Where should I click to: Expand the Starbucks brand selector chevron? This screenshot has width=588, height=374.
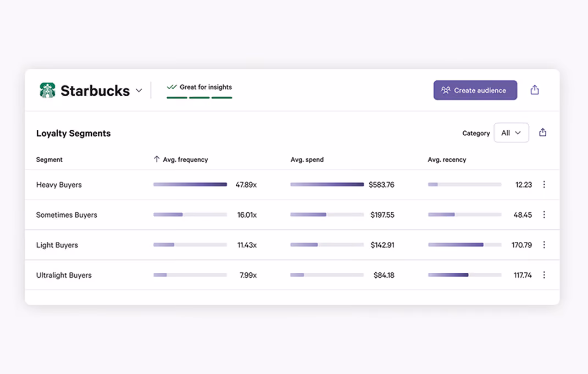[138, 91]
